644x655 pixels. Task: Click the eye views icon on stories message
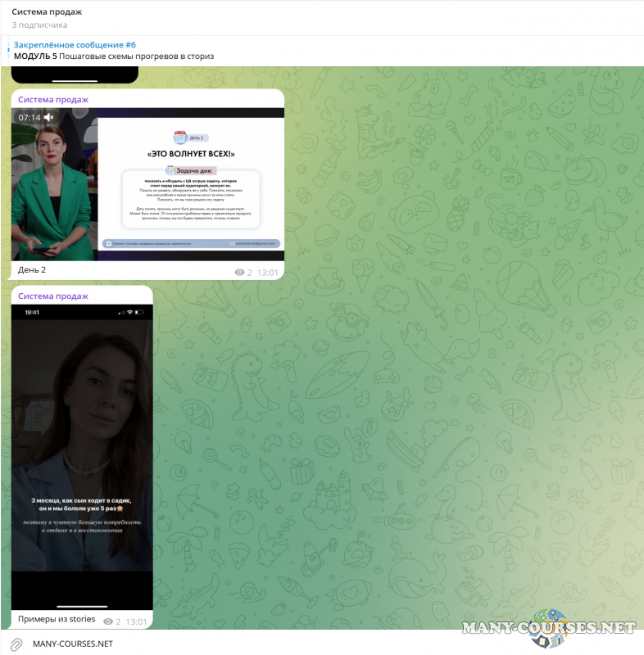108,622
